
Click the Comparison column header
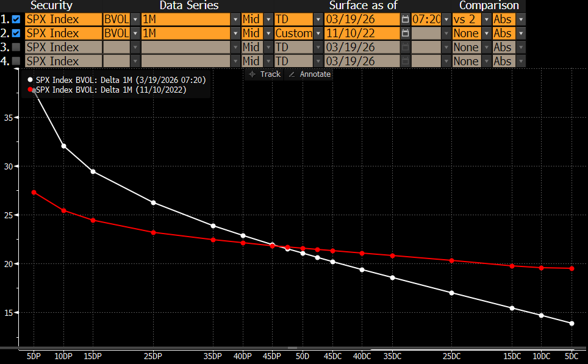489,5
